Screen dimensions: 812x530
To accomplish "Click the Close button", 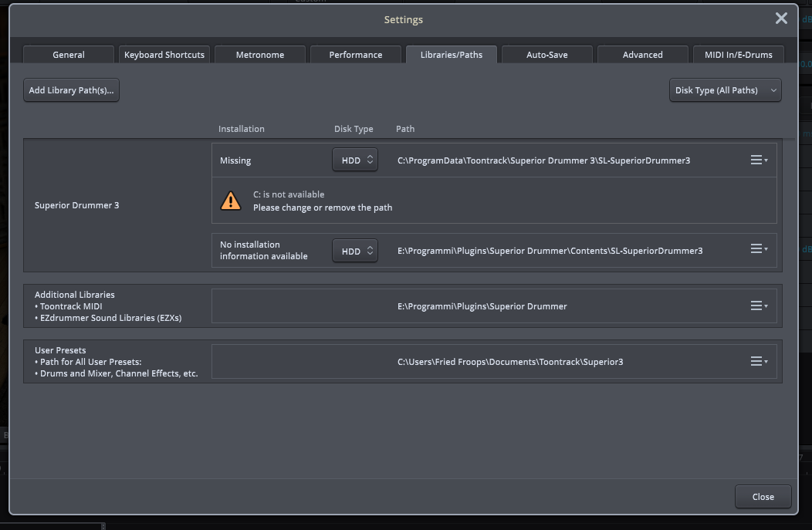I will 763,496.
